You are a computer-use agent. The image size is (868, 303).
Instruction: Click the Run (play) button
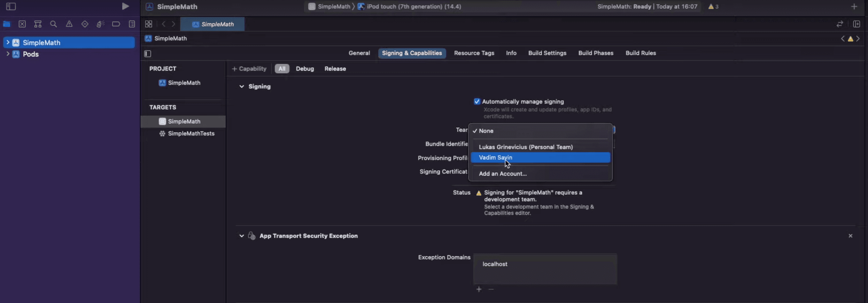(x=125, y=6)
